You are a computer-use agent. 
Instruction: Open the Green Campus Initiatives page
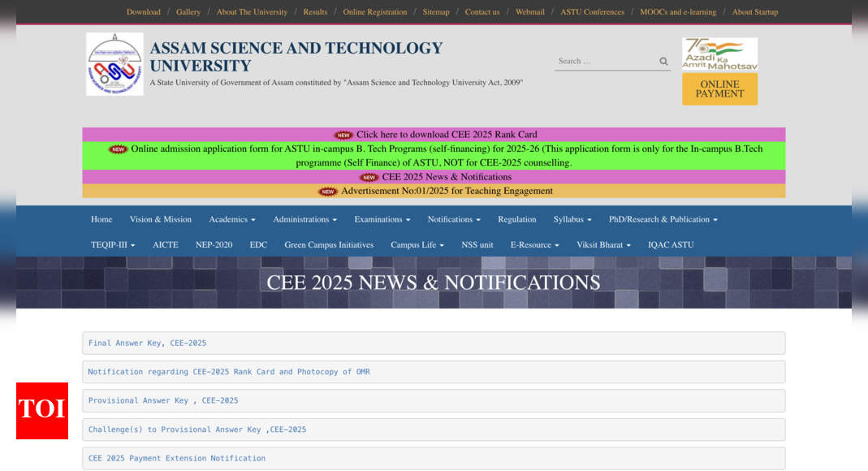pyautogui.click(x=329, y=244)
